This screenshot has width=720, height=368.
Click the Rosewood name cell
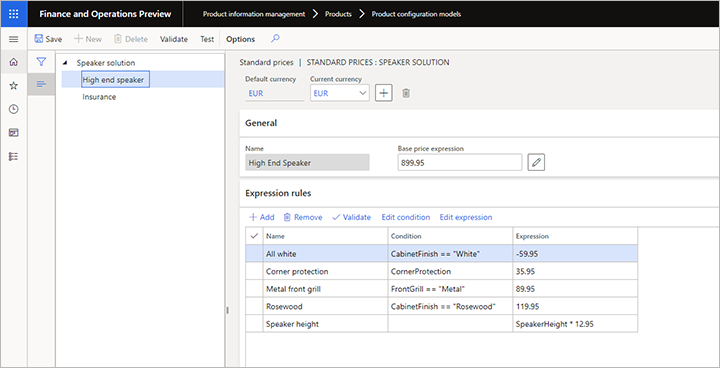(325, 306)
